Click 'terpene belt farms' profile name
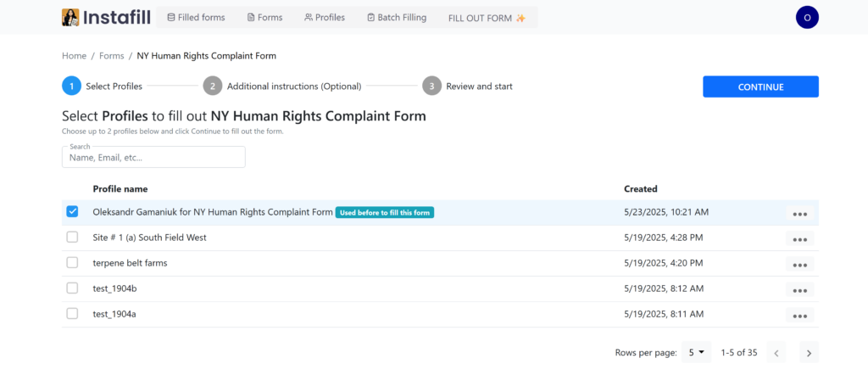 (130, 263)
